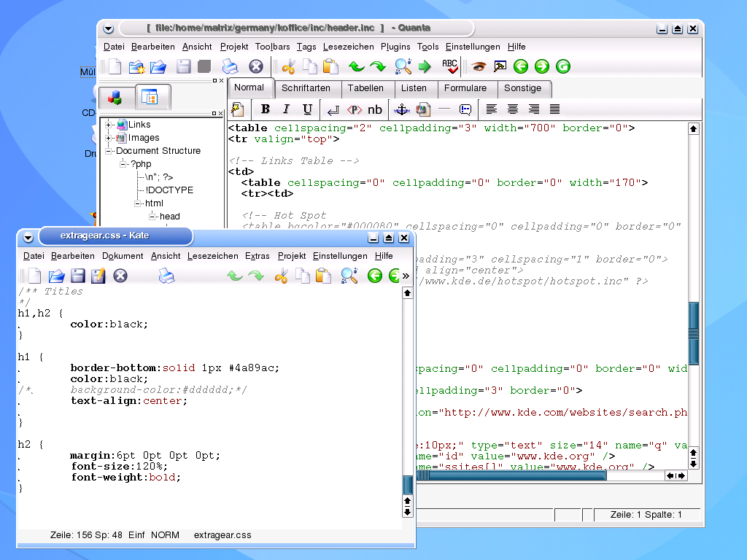The width and height of the screenshot is (747, 560).
Task: Click the print icon in Kate's toolbar
Action: point(166,276)
